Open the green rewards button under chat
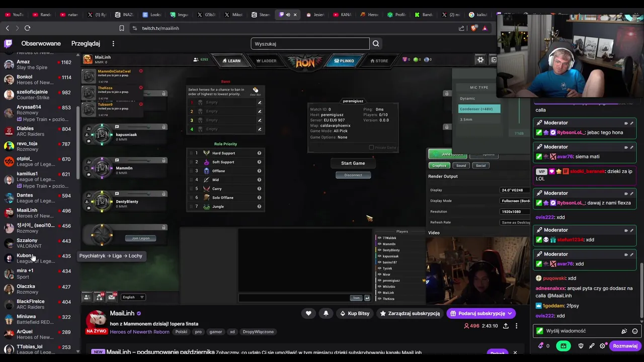 coord(563,346)
